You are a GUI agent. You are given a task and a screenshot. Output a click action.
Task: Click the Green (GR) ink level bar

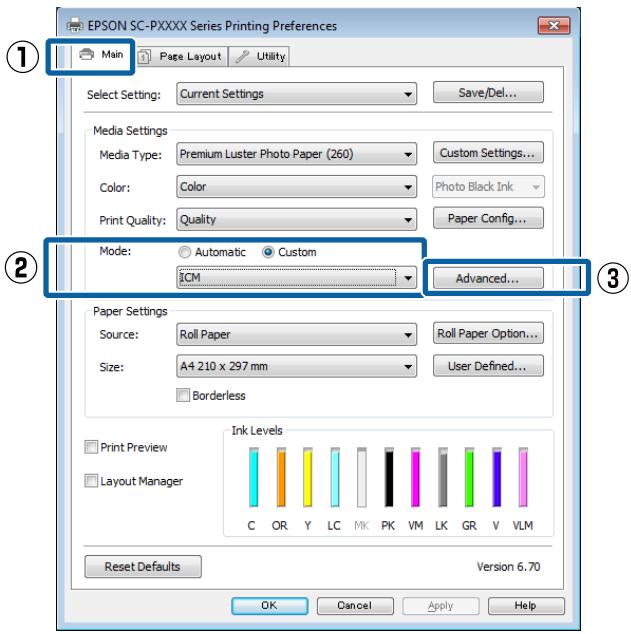[469, 477]
